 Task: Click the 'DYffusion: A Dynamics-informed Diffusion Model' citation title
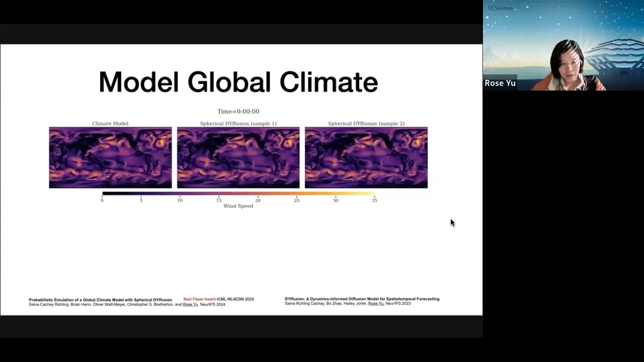tap(362, 299)
